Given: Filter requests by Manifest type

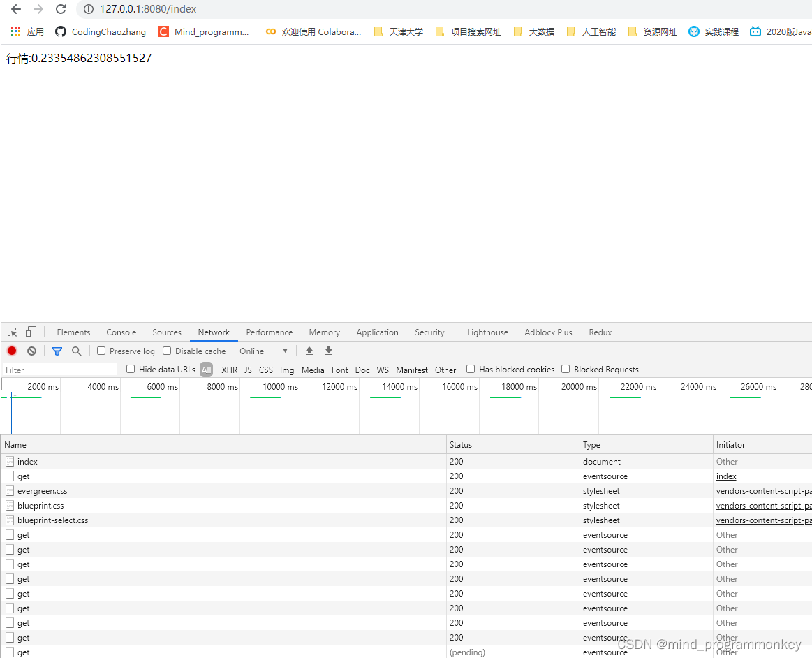Looking at the screenshot, I should click(x=412, y=370).
